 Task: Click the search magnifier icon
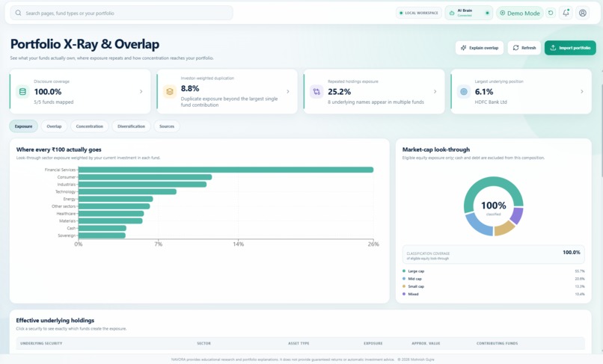(18, 13)
